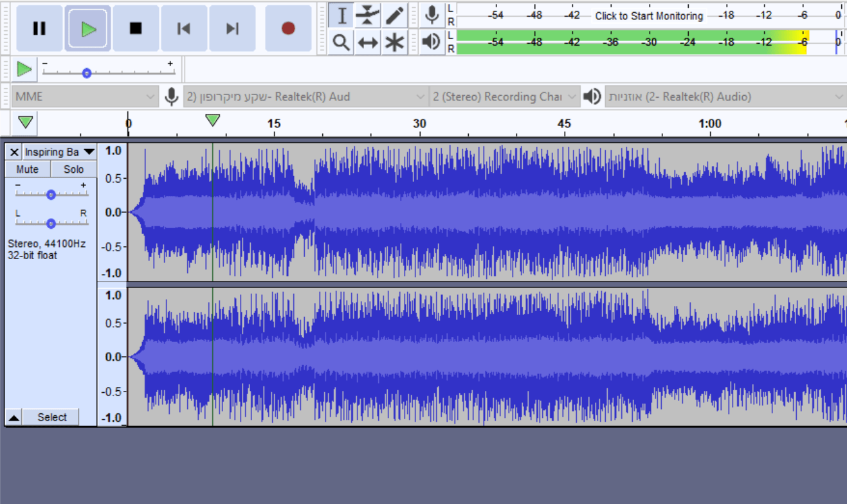Image resolution: width=847 pixels, height=504 pixels.
Task: Select the Draw (pencil) tool
Action: coord(394,15)
